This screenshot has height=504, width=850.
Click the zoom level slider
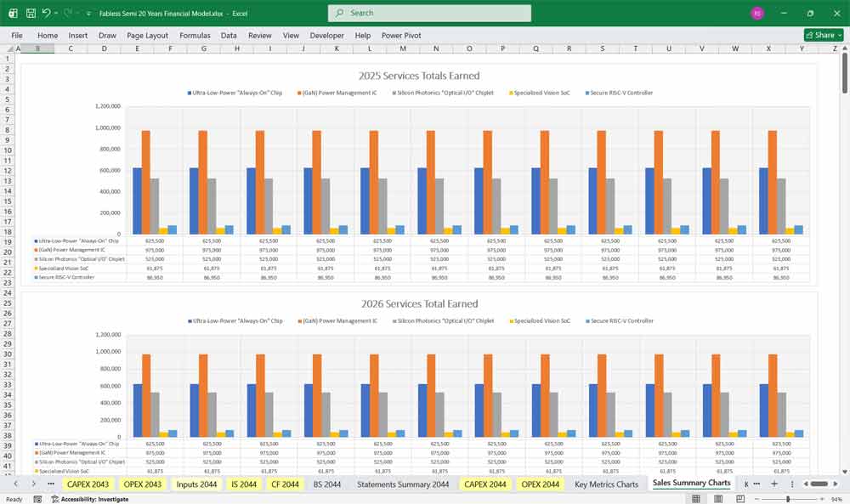(x=789, y=499)
